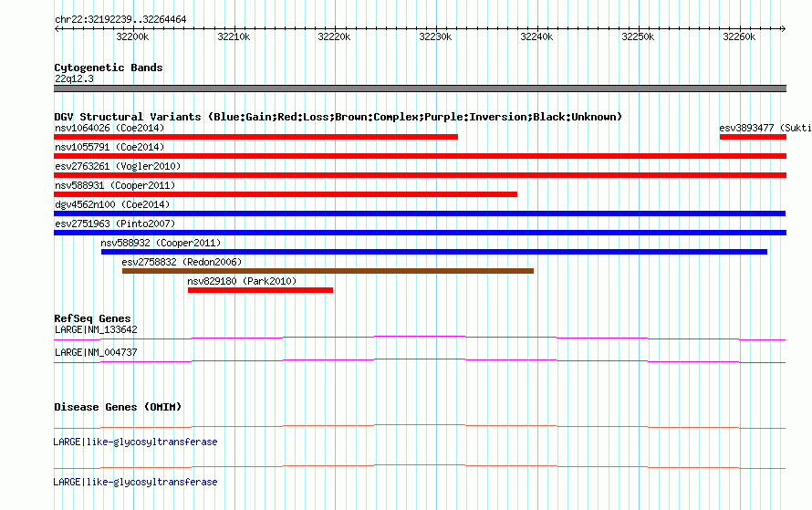
Task: Open the upper LARGE|like-glycosyltransferase OMIM link
Action: [x=135, y=442]
